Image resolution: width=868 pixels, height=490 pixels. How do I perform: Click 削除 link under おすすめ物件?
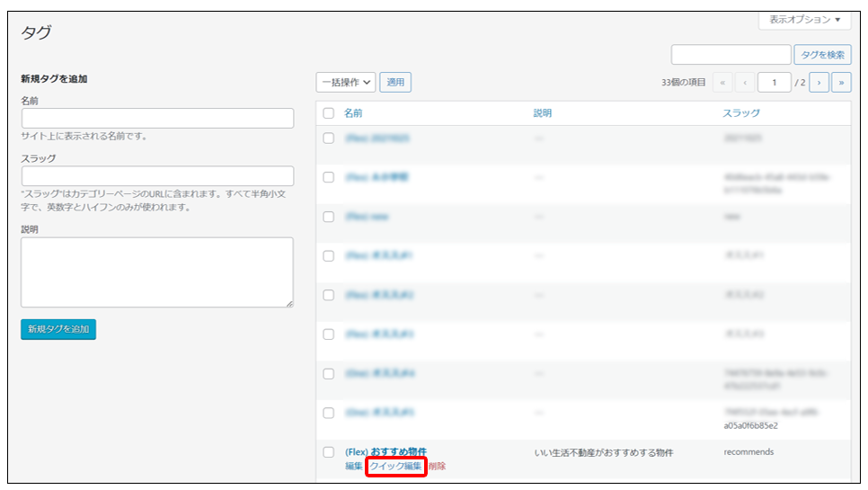click(x=437, y=467)
